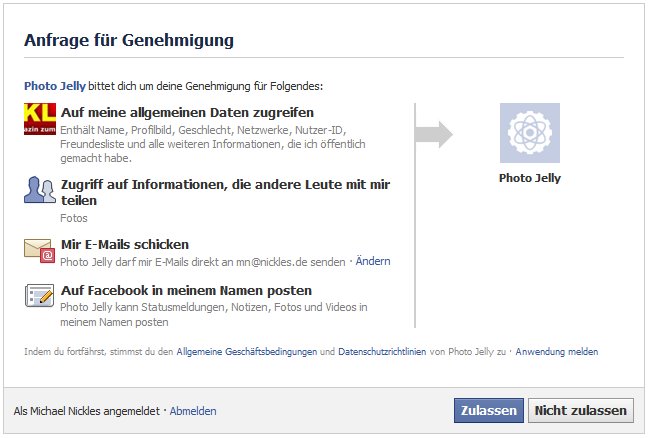
Task: Click the envelope e-mail icon
Action: (x=40, y=250)
